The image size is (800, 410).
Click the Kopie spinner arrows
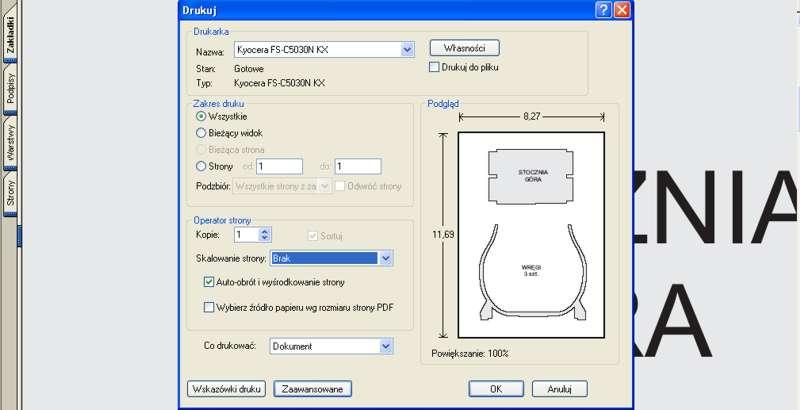click(x=265, y=235)
